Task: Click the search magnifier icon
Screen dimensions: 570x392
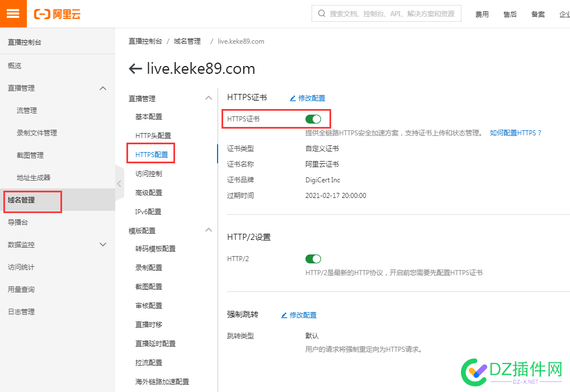Action: pyautogui.click(x=321, y=14)
